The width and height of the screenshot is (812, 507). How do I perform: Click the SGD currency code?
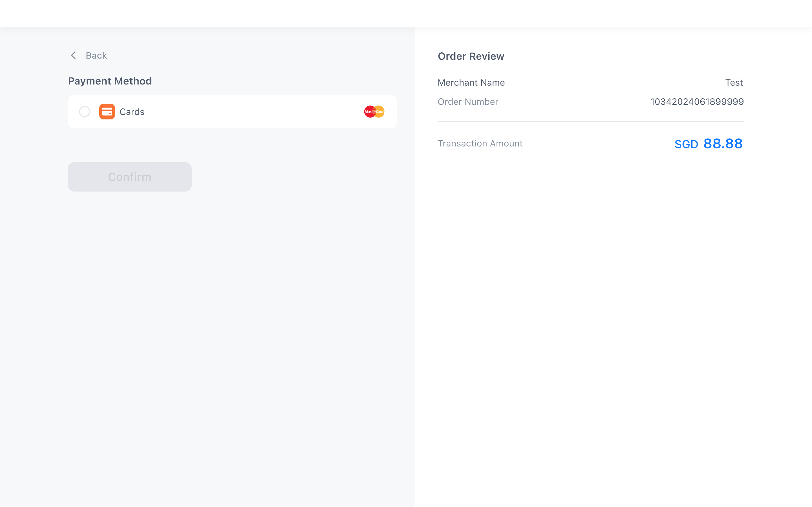point(686,144)
